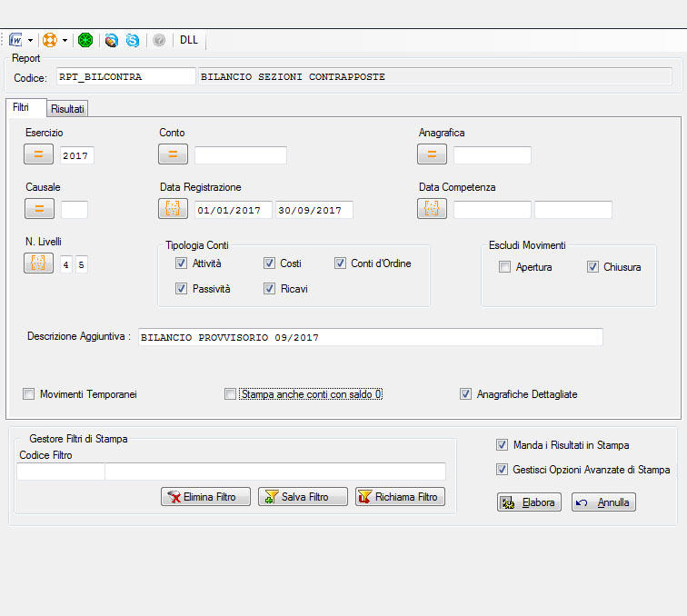This screenshot has height=616, width=687.
Task: Click the Report Codice field RPT_BILCONTRA
Action: [125, 76]
